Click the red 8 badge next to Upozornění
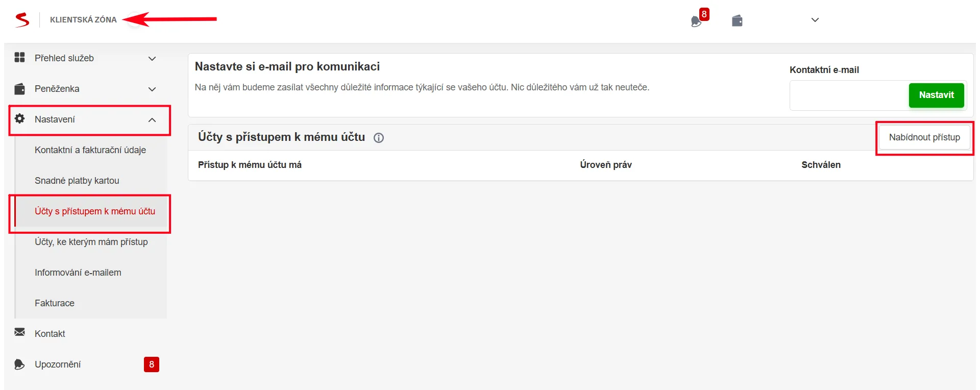980x390 pixels. click(x=152, y=364)
